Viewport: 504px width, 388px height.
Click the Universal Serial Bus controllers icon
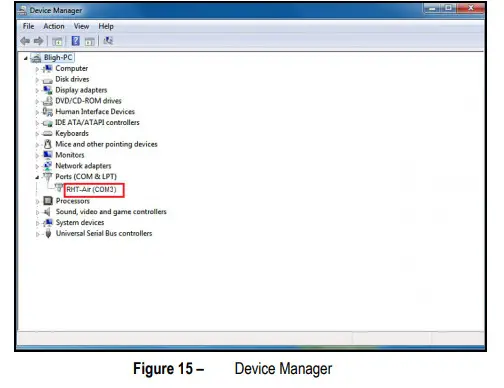tap(48, 233)
